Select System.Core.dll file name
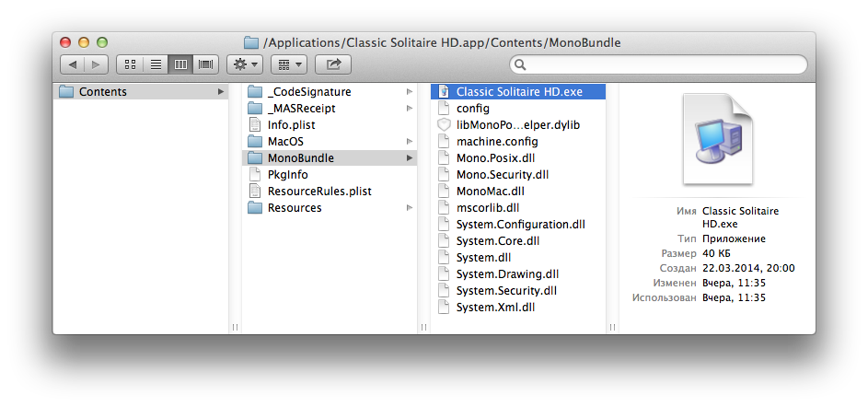 (x=498, y=241)
